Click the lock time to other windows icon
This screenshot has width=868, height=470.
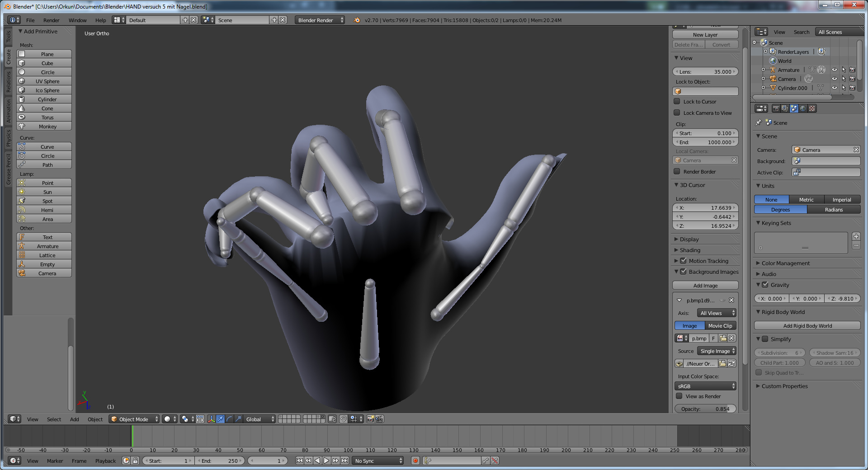tap(135, 461)
